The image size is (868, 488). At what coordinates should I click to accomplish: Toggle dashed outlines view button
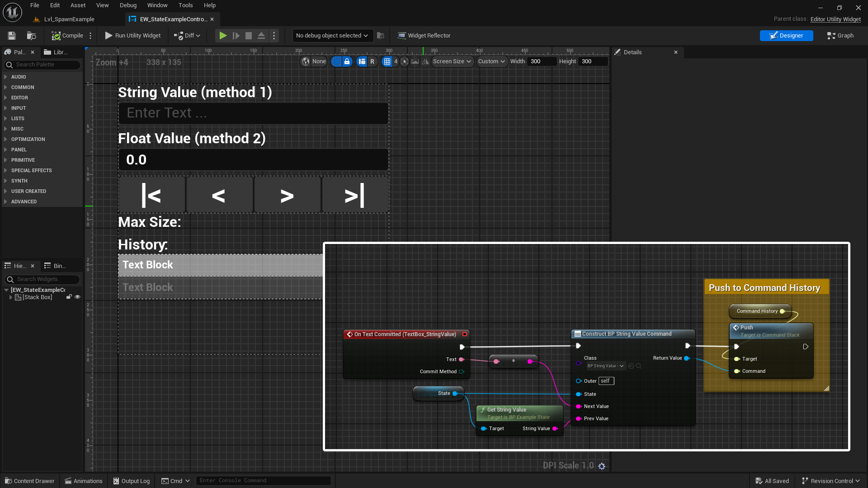coord(336,61)
